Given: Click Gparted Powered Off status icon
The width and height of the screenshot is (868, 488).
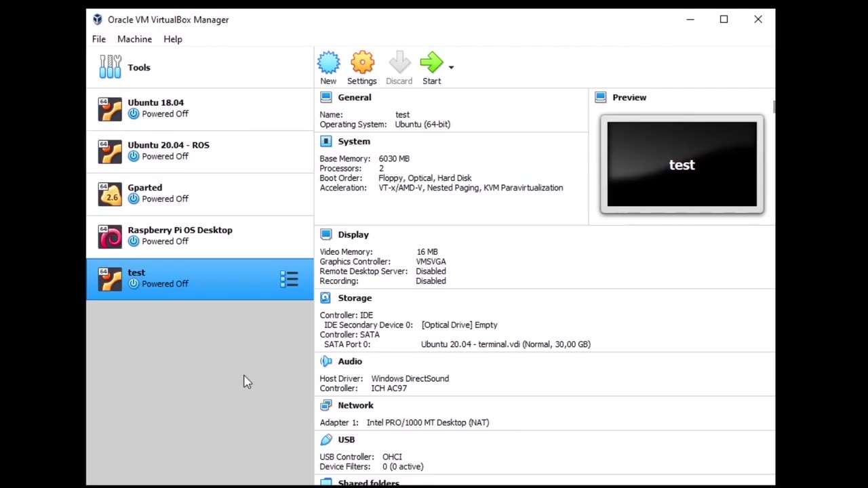Looking at the screenshot, I should pyautogui.click(x=134, y=199).
